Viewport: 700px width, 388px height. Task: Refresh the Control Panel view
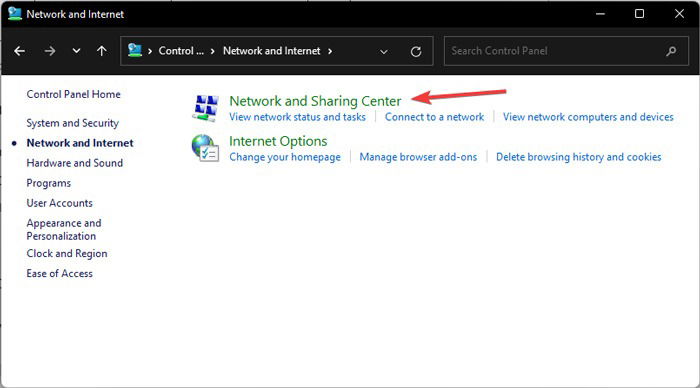(x=416, y=51)
